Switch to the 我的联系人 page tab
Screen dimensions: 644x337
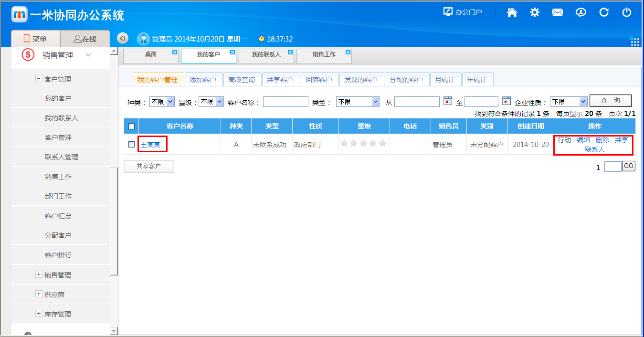266,56
